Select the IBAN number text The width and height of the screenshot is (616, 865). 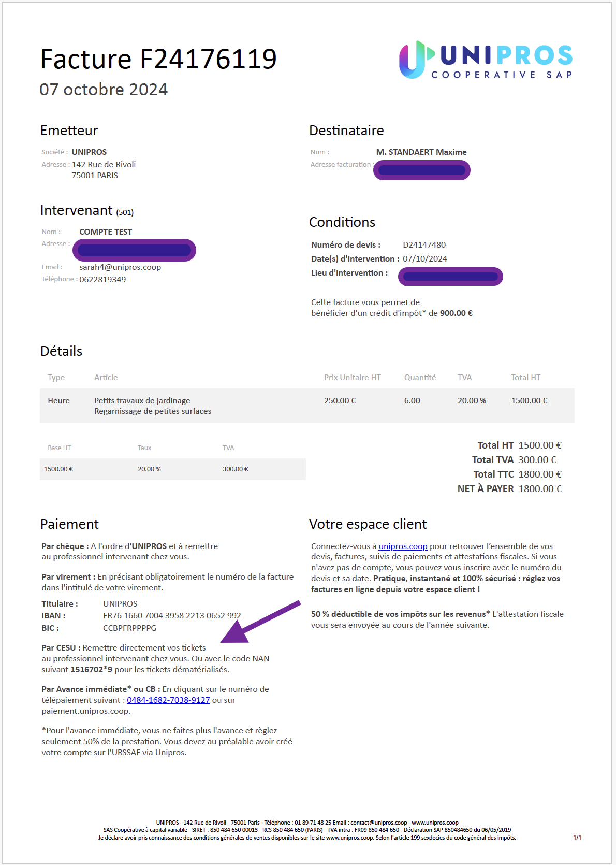tap(172, 616)
